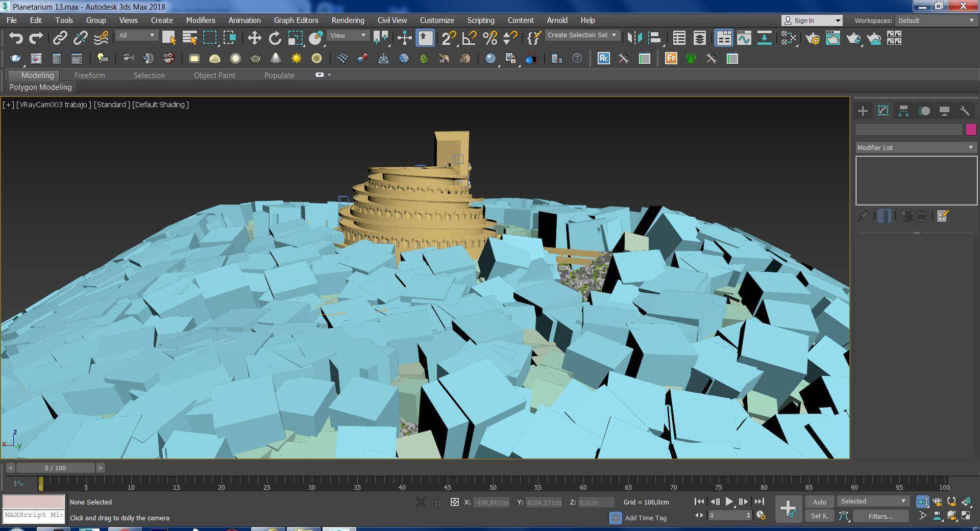Click the Filters... button
Image resolution: width=980 pixels, height=531 pixels.
(x=880, y=516)
